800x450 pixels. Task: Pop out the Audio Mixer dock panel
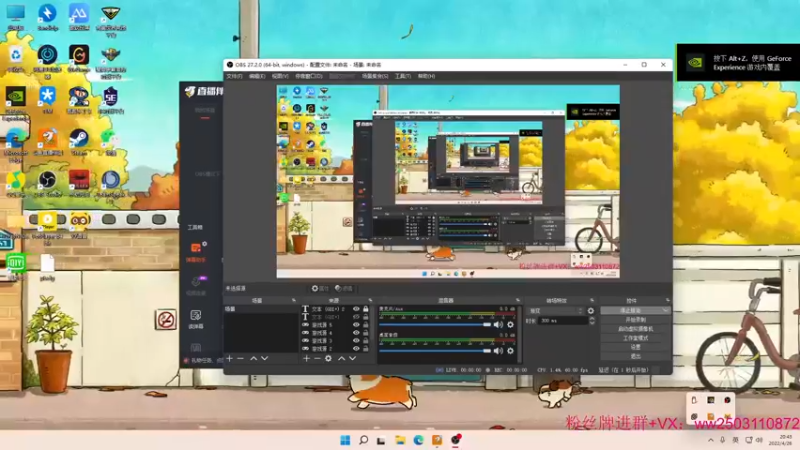coord(518,301)
